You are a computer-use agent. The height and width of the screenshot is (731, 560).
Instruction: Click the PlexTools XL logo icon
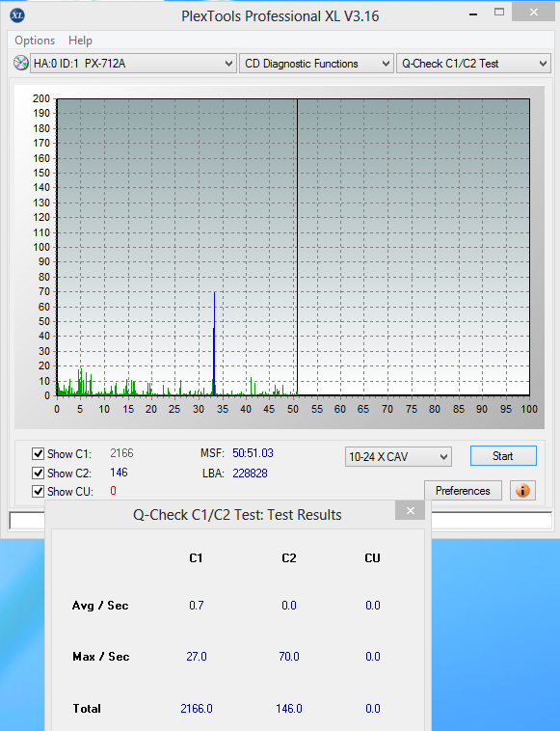(x=17, y=15)
